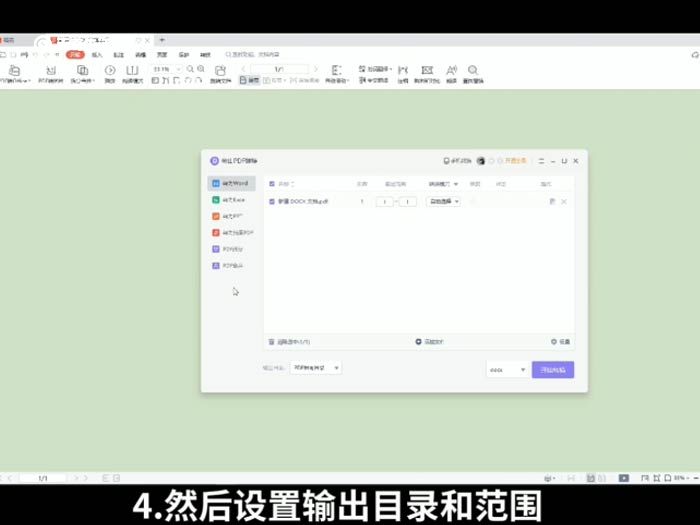
Task: Click Add File at the list bottom
Action: point(429,342)
